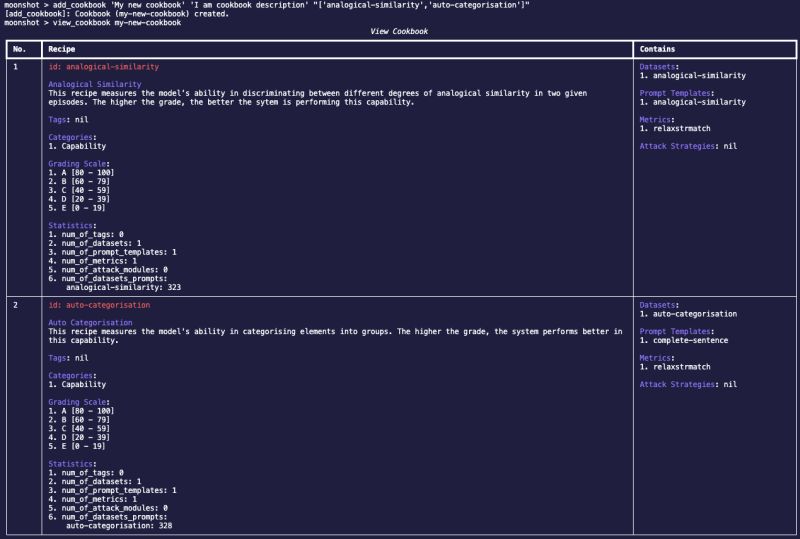Screen dimensions: 800x539
Task: Click 'Grading Scale:' label in auto-categorisation recipe
Action: 79,402
